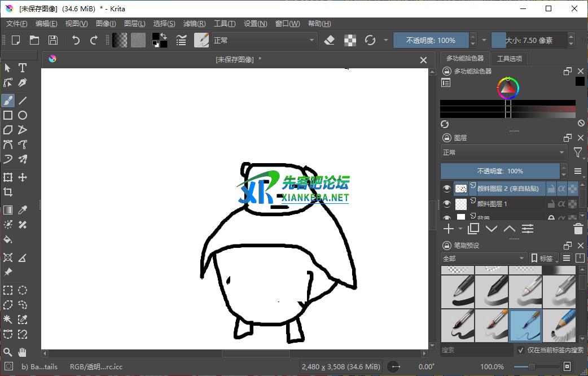The height and width of the screenshot is (376, 588).
Task: Select the Rectangular Selection tool
Action: (8, 290)
